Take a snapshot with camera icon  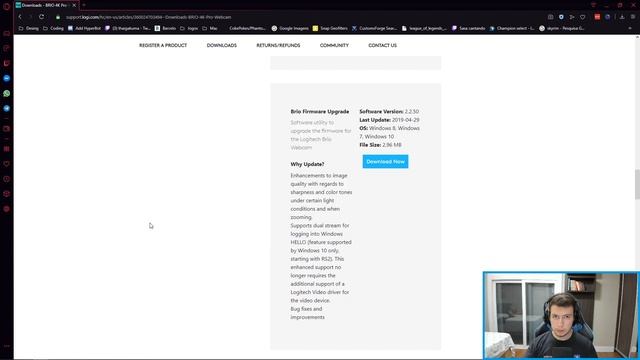coord(550,17)
